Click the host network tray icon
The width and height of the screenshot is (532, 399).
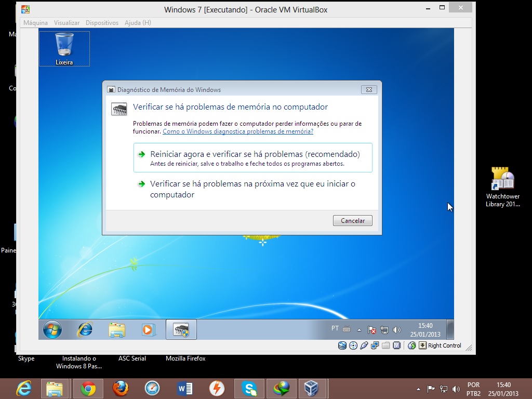tap(444, 389)
